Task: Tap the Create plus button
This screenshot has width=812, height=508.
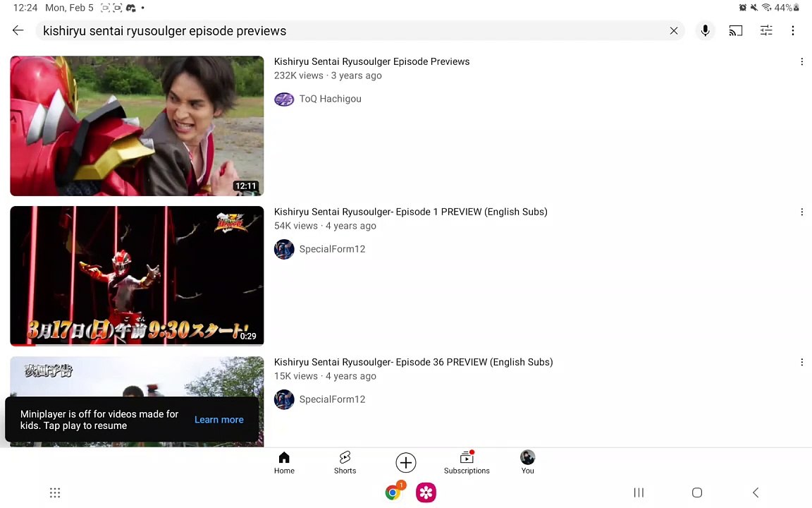Action: tap(406, 462)
